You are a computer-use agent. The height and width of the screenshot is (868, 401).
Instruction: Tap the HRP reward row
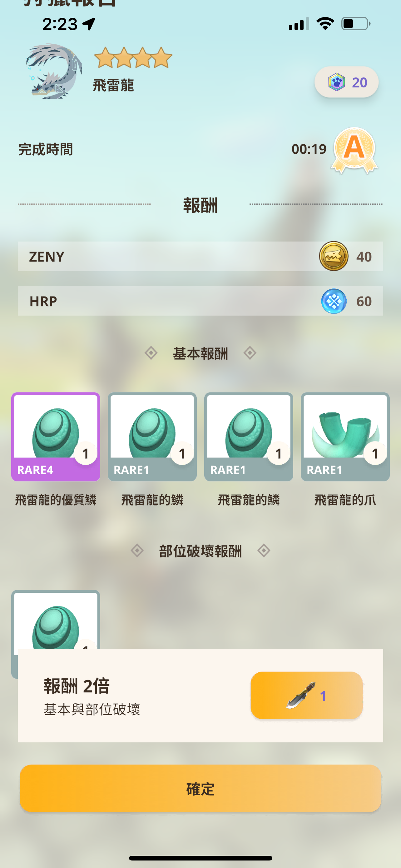pos(200,301)
